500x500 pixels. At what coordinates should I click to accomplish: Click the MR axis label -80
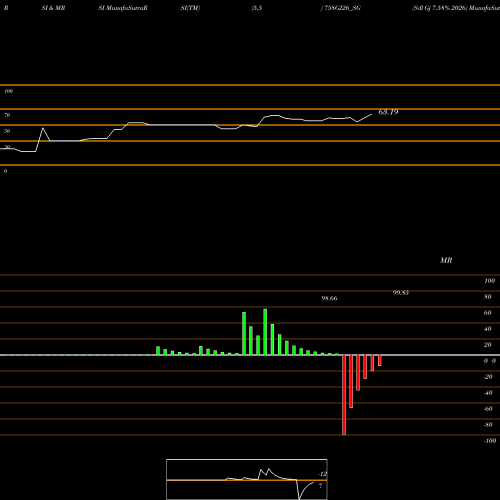tap(488, 425)
